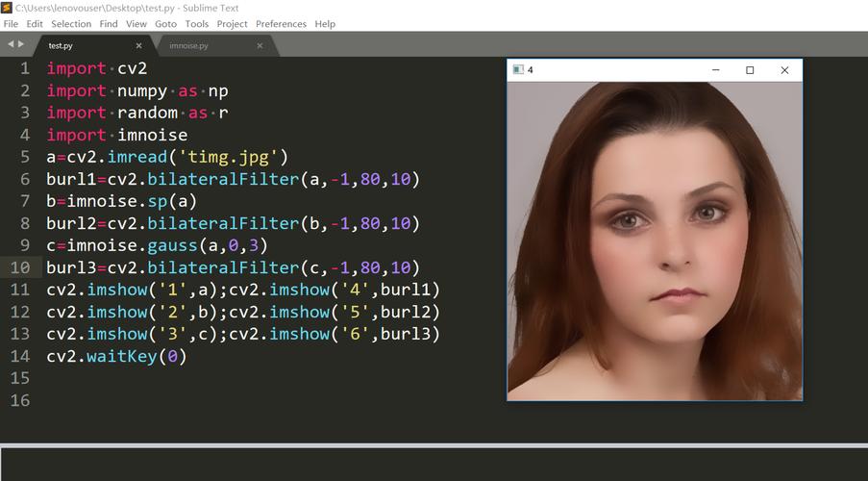Click the displayed portrait image

point(654,240)
